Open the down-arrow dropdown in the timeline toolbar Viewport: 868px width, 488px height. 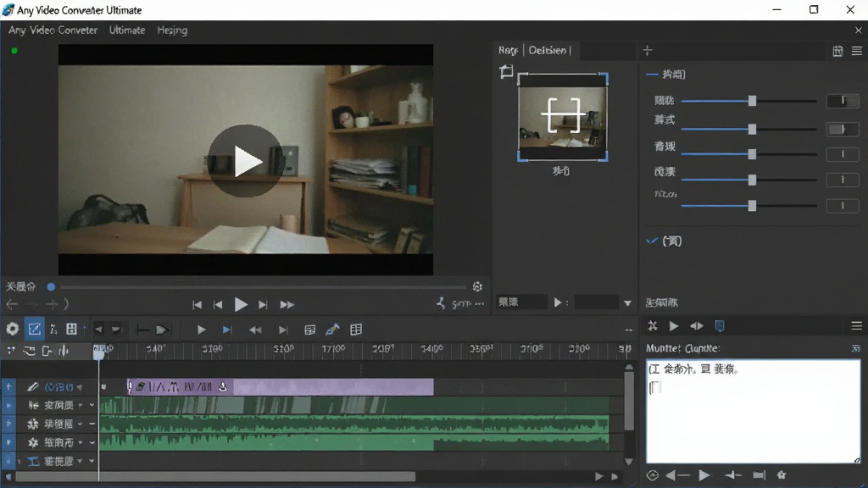116,330
